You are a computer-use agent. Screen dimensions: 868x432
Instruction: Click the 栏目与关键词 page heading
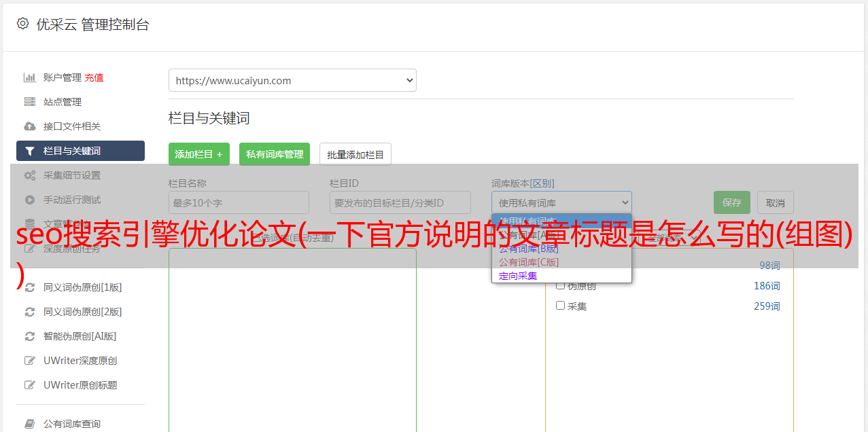click(x=209, y=118)
